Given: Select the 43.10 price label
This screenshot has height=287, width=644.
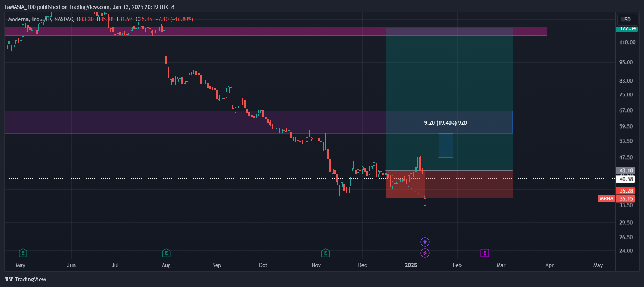Looking at the screenshot, I should click(x=626, y=171).
